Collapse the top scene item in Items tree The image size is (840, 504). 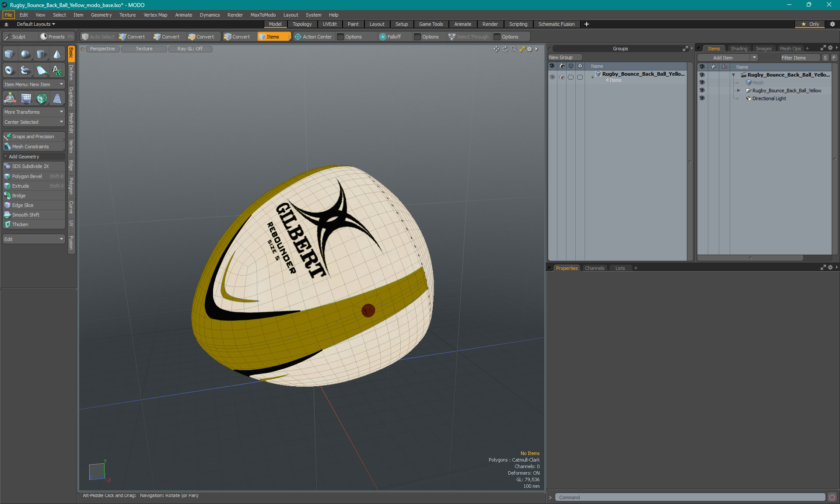click(733, 75)
